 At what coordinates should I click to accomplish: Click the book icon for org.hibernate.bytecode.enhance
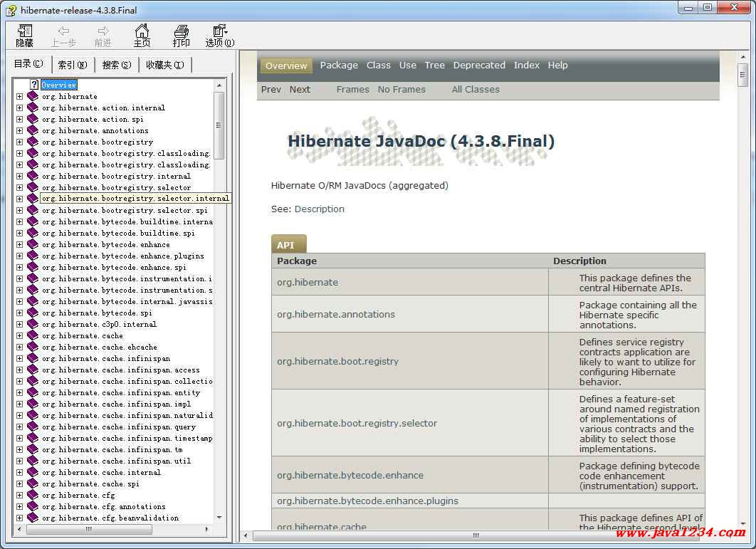(32, 244)
